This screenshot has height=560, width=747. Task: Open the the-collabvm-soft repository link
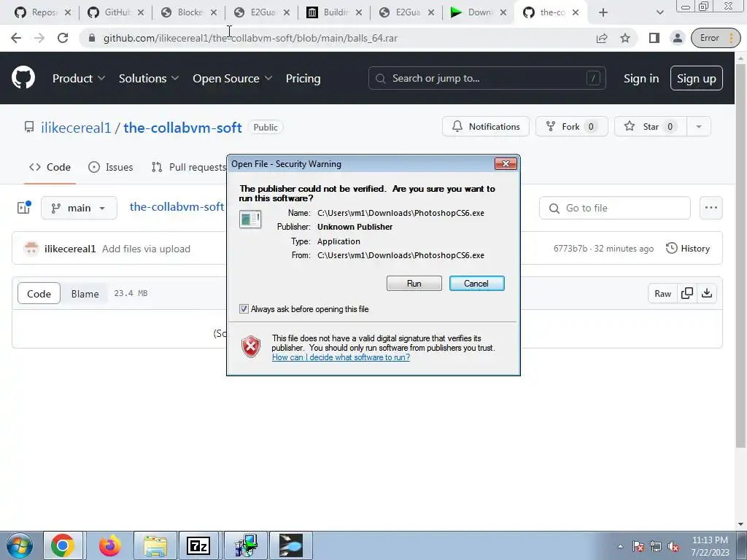coord(182,128)
